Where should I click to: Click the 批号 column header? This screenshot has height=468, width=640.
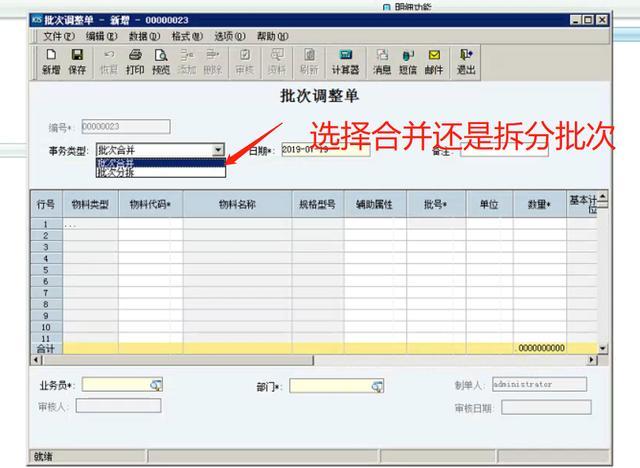(436, 204)
